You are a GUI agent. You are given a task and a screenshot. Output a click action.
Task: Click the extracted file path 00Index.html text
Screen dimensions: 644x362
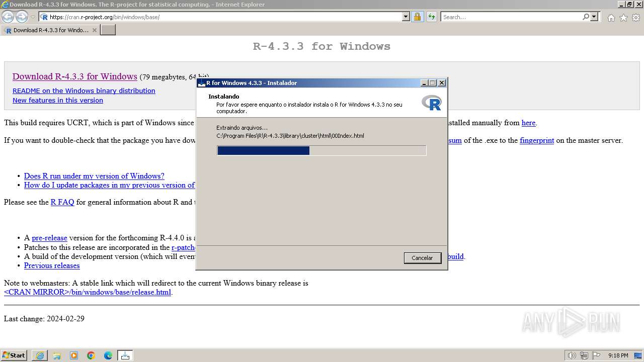click(290, 136)
